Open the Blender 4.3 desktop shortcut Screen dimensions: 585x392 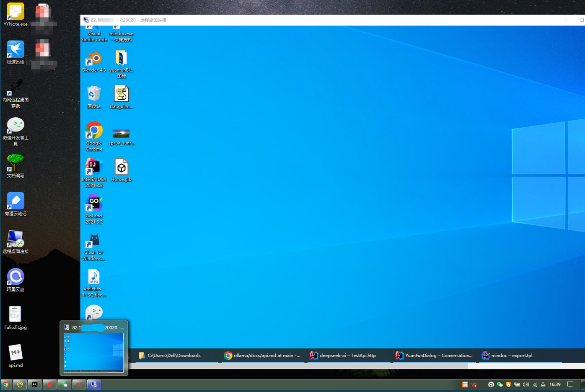pos(94,59)
